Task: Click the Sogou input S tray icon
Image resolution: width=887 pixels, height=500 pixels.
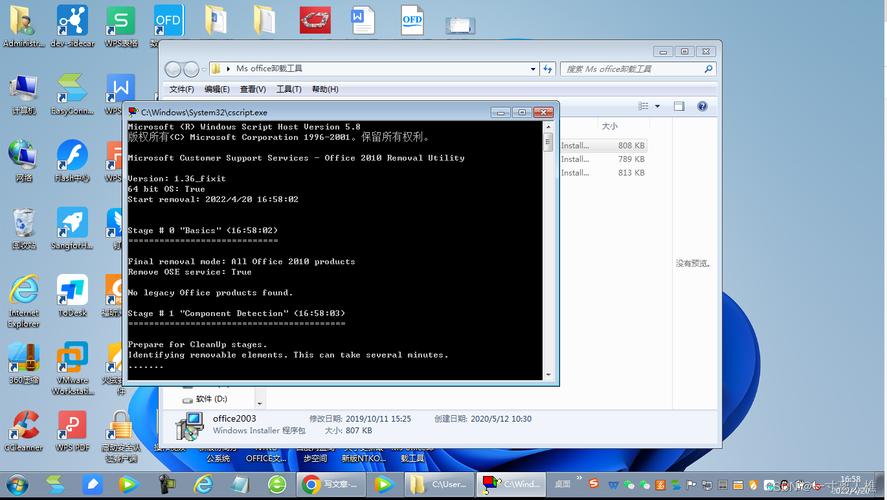Action: (593, 484)
